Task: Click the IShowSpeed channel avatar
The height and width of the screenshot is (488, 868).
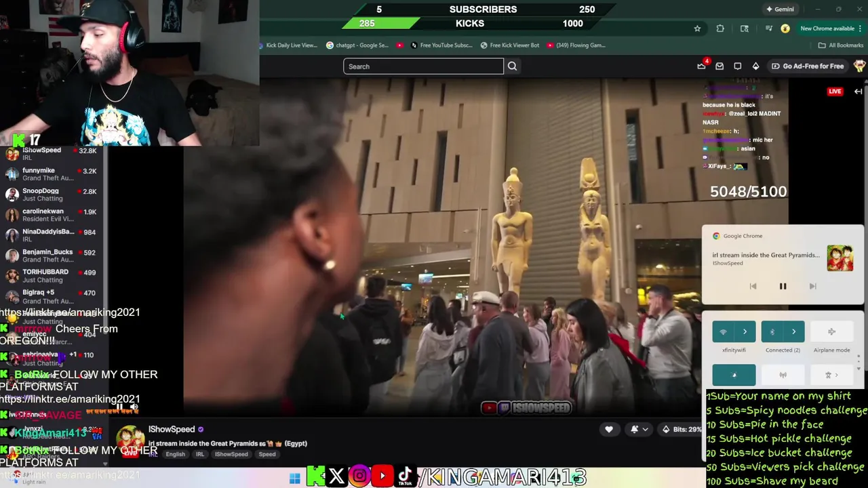Action: (x=130, y=439)
